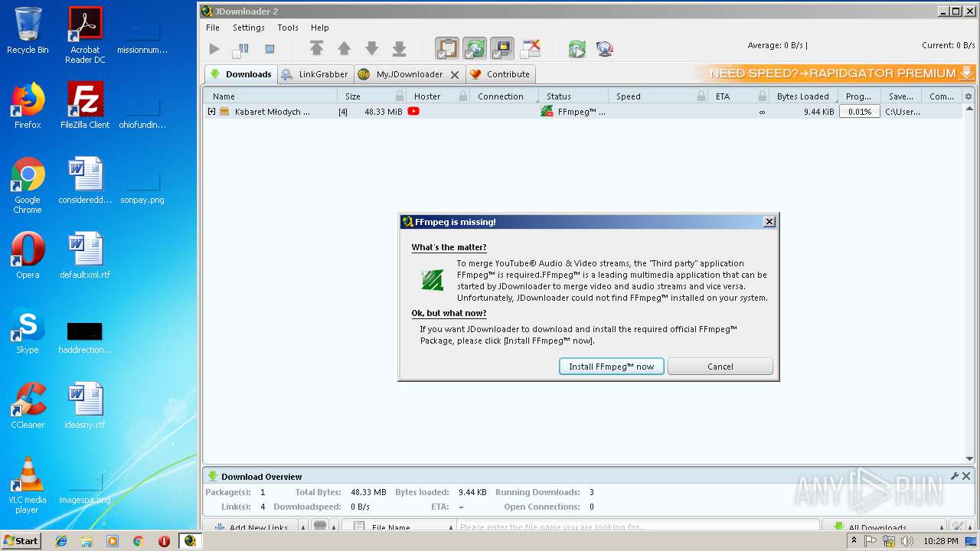980x551 pixels.
Task: Toggle the Clipboard Observer toolbar button
Action: (x=447, y=49)
